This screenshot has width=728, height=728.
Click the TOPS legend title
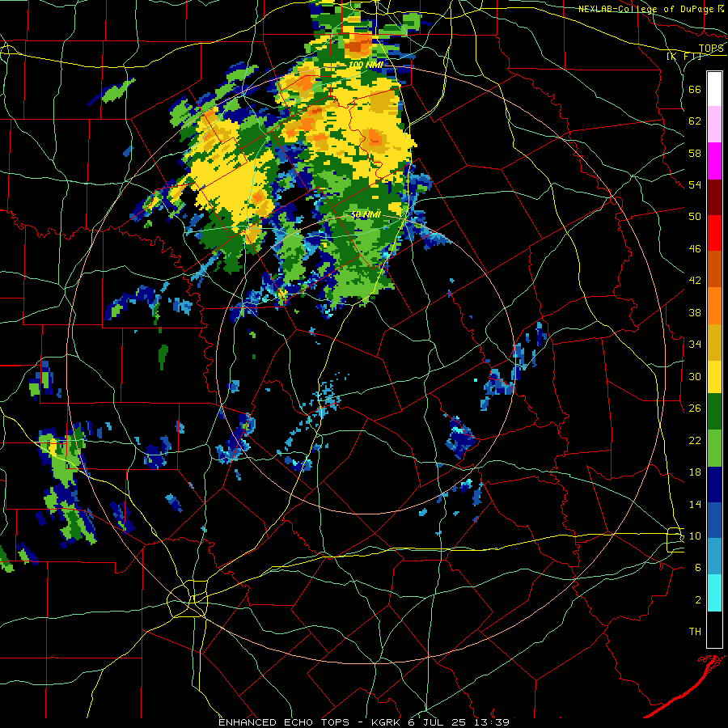(711, 49)
